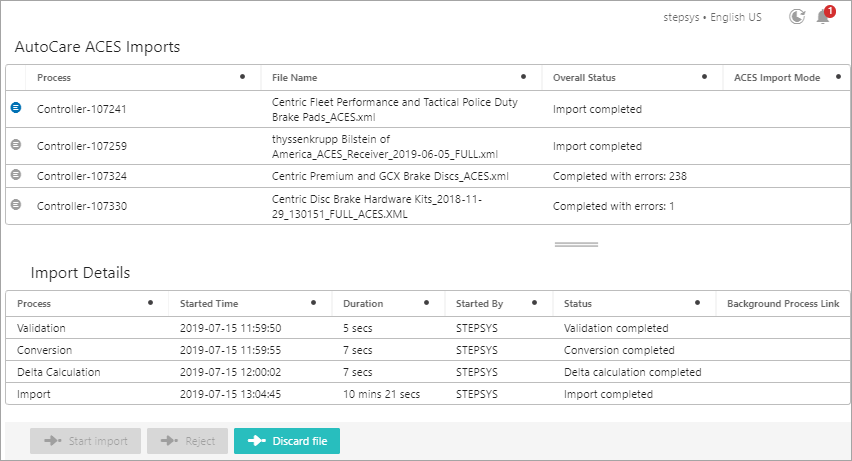Image resolution: width=852 pixels, height=461 pixels.
Task: Open the notifications bell icon
Action: tap(823, 18)
